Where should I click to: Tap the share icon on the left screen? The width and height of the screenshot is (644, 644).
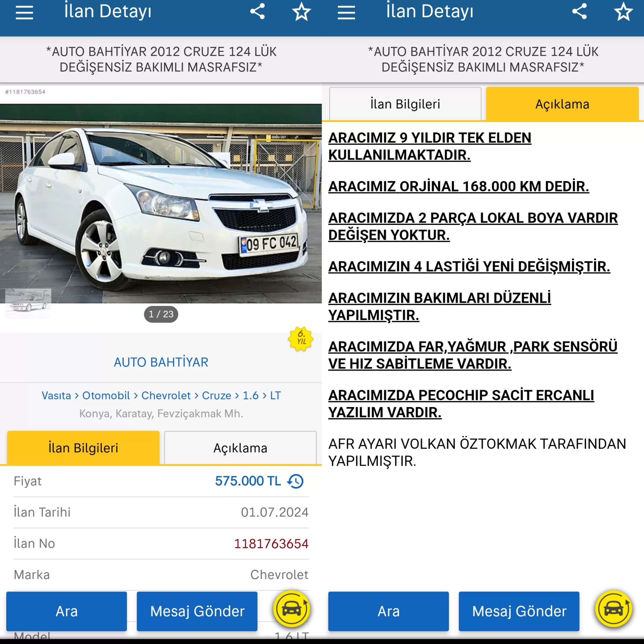(258, 12)
